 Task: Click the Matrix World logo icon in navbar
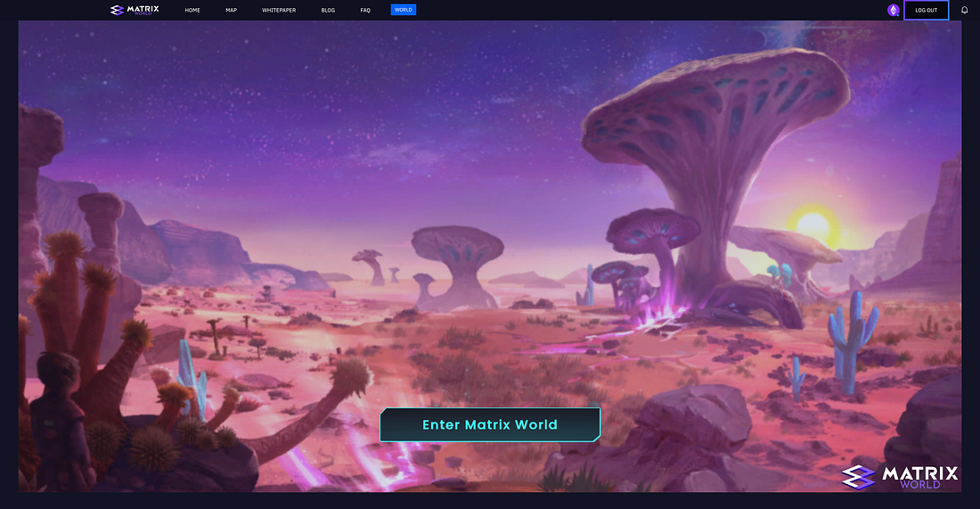pyautogui.click(x=118, y=11)
